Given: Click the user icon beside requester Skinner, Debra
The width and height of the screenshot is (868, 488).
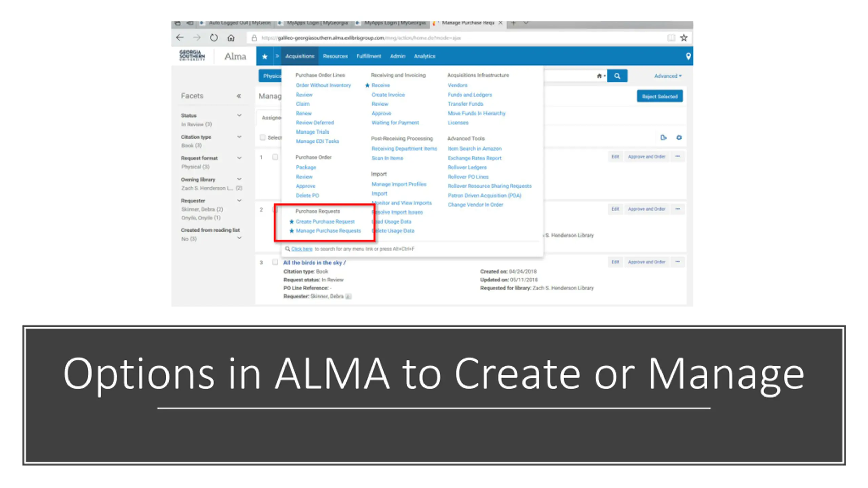Looking at the screenshot, I should click(x=348, y=297).
